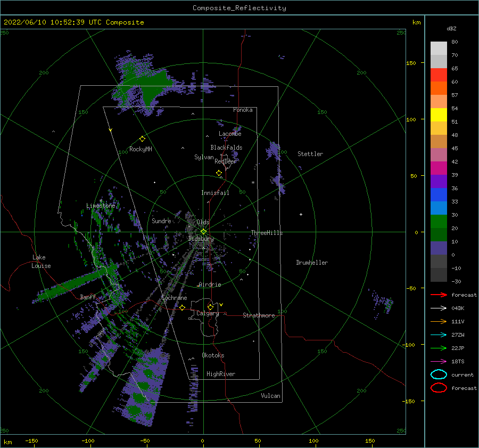Image resolution: width=479 pixels, height=448 pixels.
Task: Click the Lake Louise label
Action: tap(41, 262)
